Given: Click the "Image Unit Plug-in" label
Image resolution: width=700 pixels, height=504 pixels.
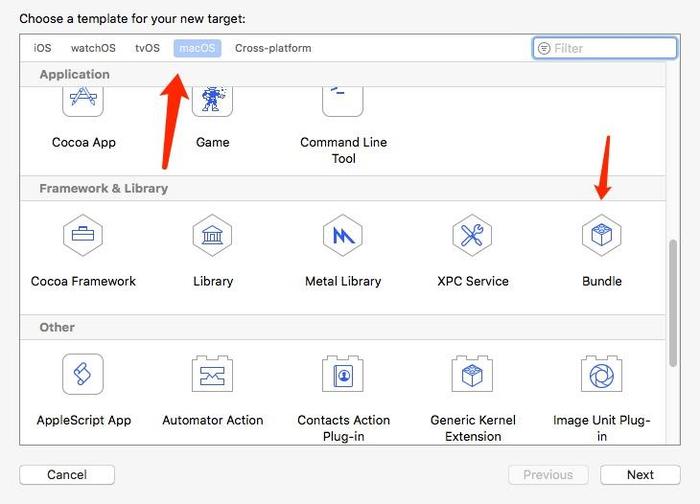Looking at the screenshot, I should point(602,428).
